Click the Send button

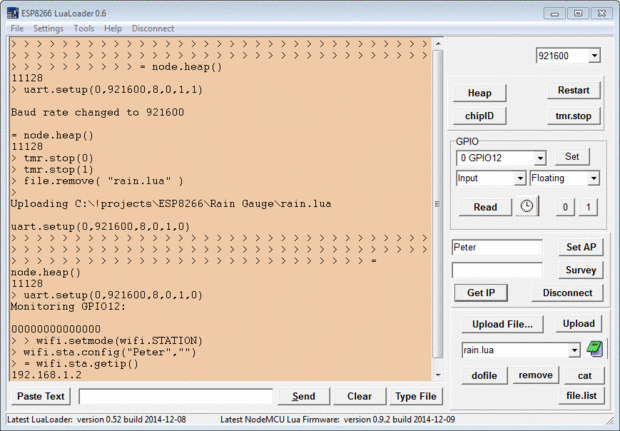tap(304, 396)
